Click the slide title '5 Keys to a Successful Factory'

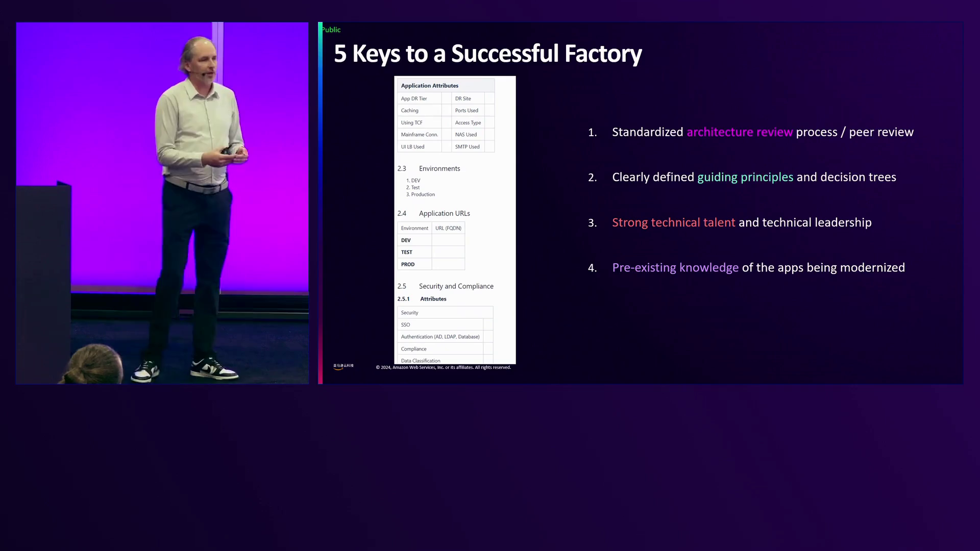click(x=487, y=54)
